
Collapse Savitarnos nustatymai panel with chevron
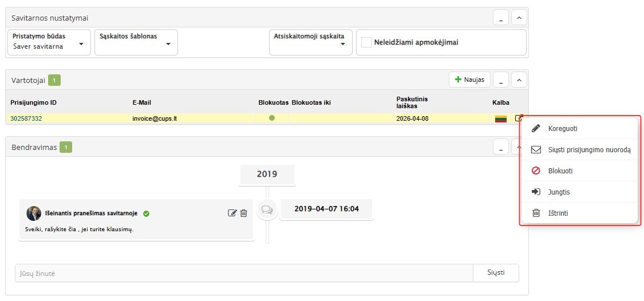pos(519,18)
